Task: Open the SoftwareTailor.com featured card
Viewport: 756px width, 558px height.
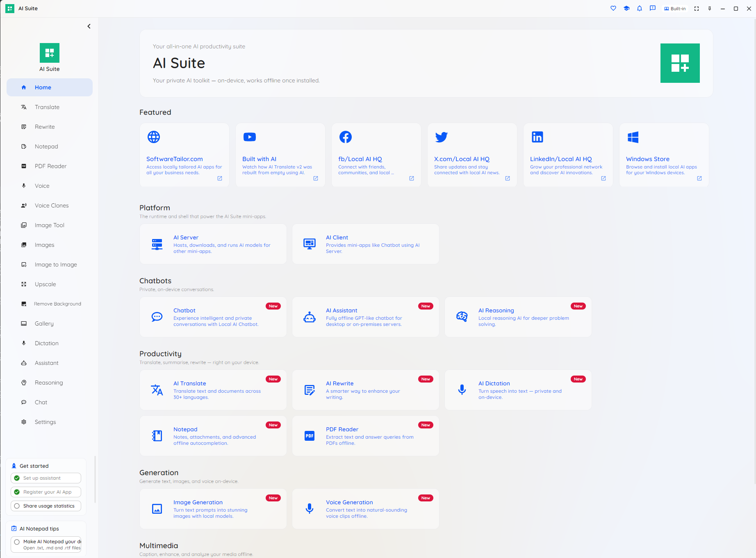Action: coord(184,155)
